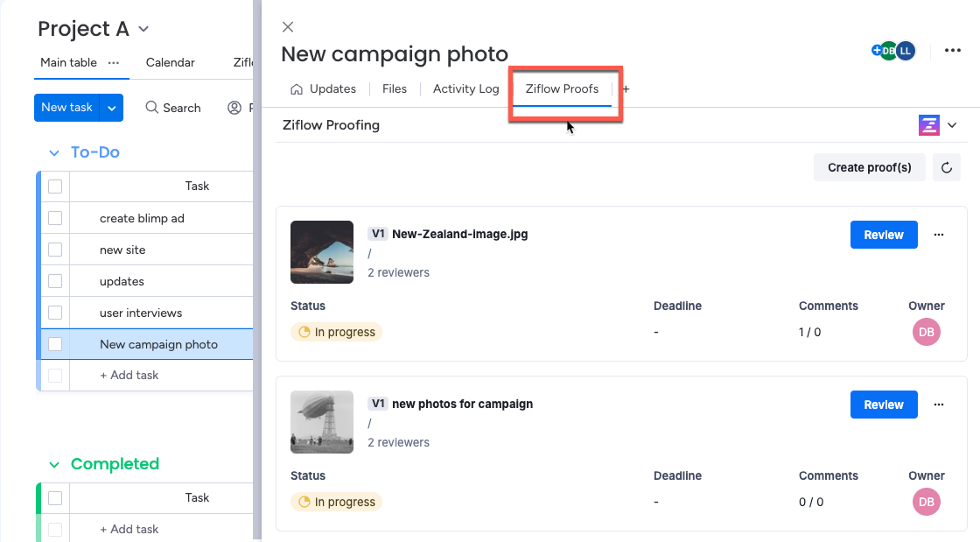Image resolution: width=980 pixels, height=542 pixels.
Task: Open more options for New-Zealand-image.jpg proof
Action: (x=939, y=235)
